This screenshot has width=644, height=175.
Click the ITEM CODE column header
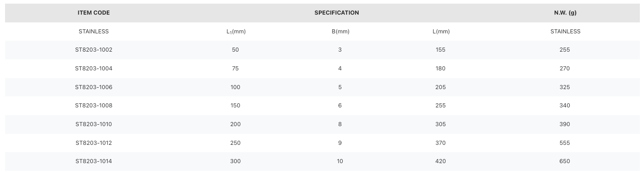pos(93,13)
